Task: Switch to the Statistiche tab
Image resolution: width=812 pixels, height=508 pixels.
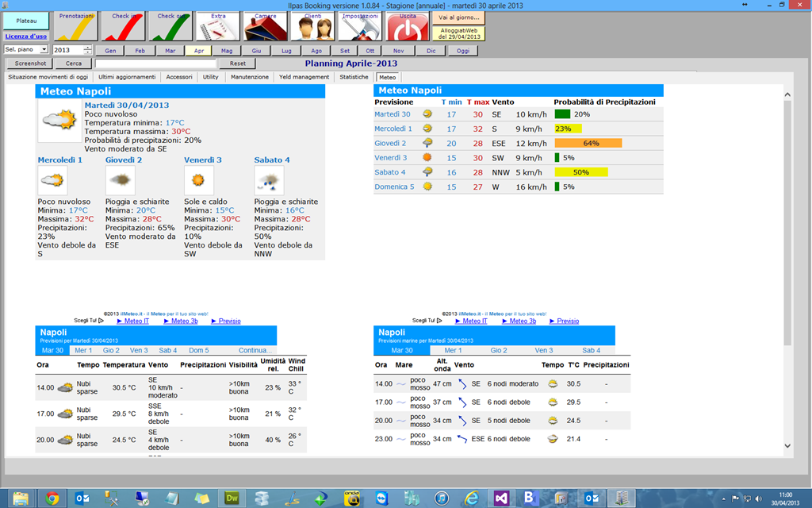Action: (x=354, y=77)
